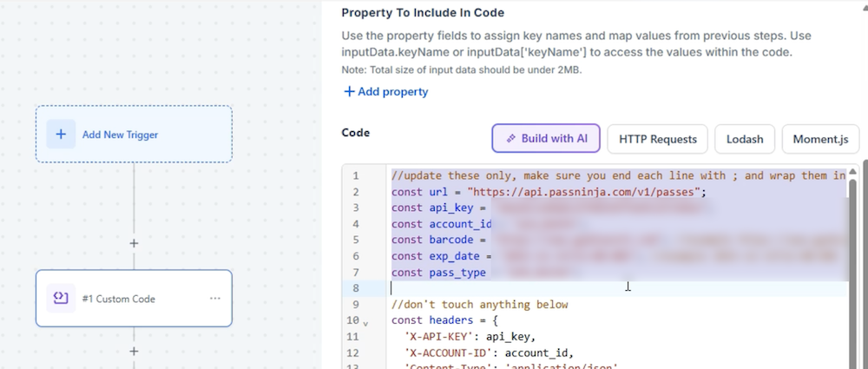This screenshot has height=369, width=868.
Task: Insert an HTTP Requests snippet
Action: (x=657, y=138)
